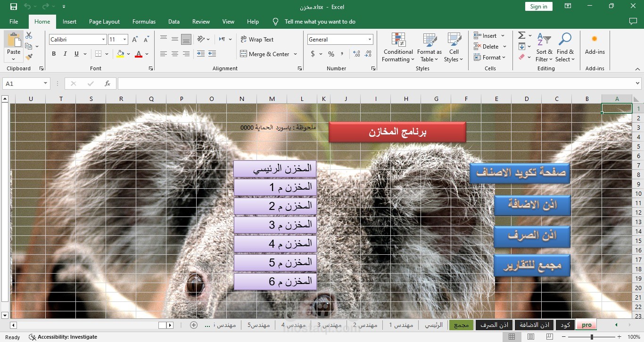Viewport: 644px width, 342px height.
Task: Toggle Middle Align vertical alignment
Action: [x=175, y=39]
